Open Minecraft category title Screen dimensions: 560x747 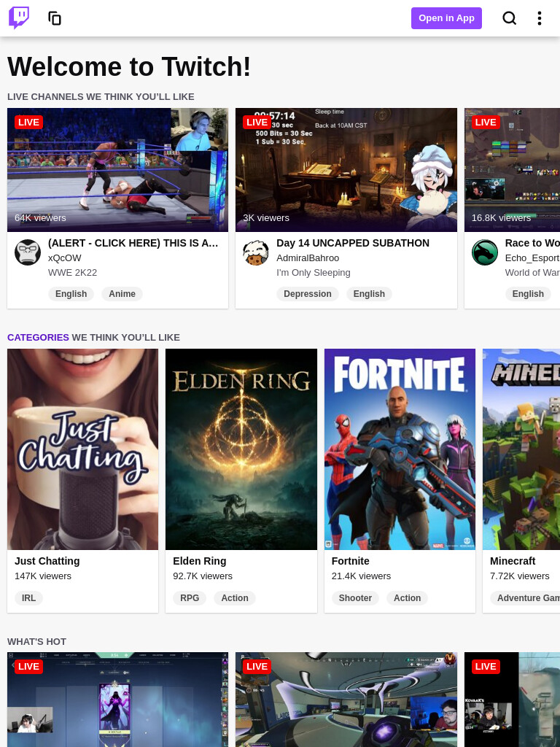[x=513, y=561]
